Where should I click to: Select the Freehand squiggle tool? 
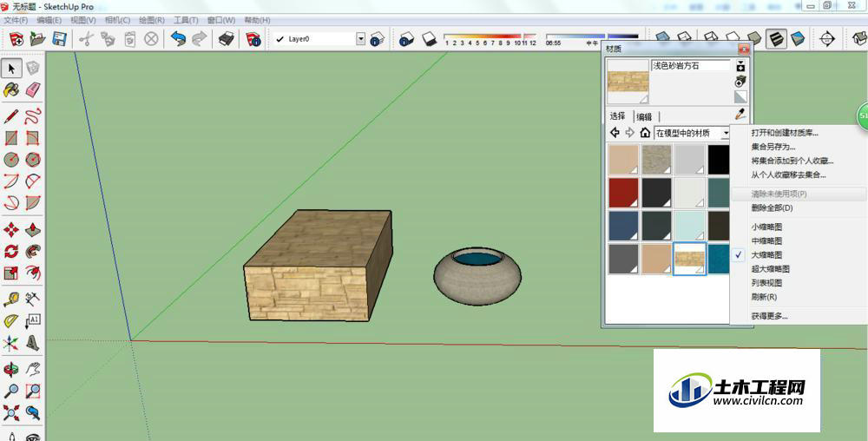33,116
